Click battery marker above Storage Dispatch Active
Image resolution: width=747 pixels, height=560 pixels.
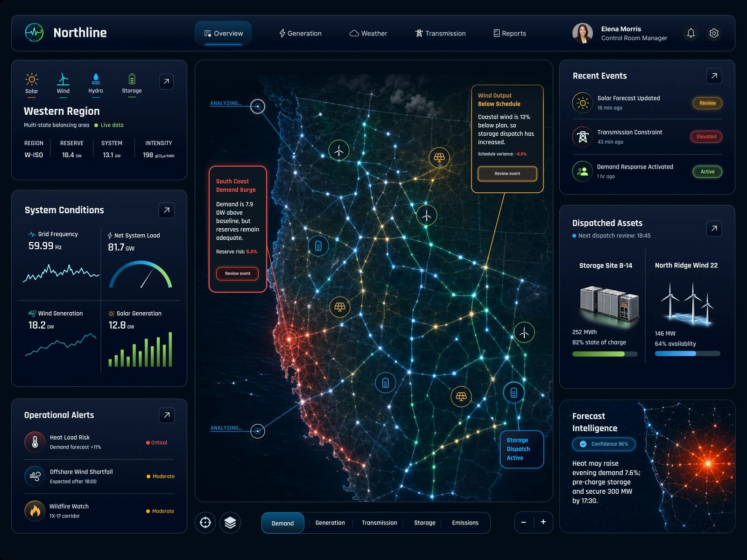[514, 392]
